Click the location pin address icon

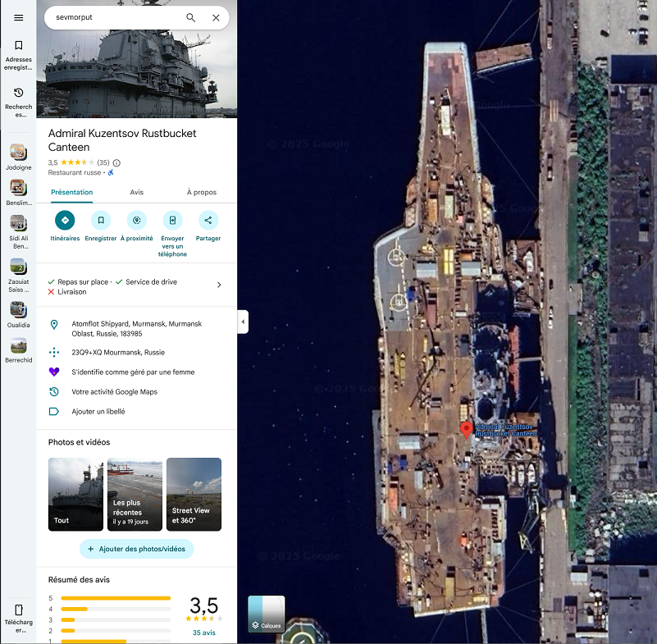point(54,325)
